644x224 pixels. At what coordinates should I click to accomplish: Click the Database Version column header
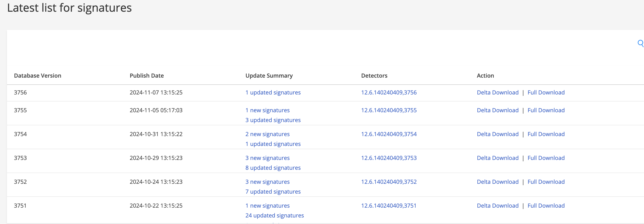(38, 76)
